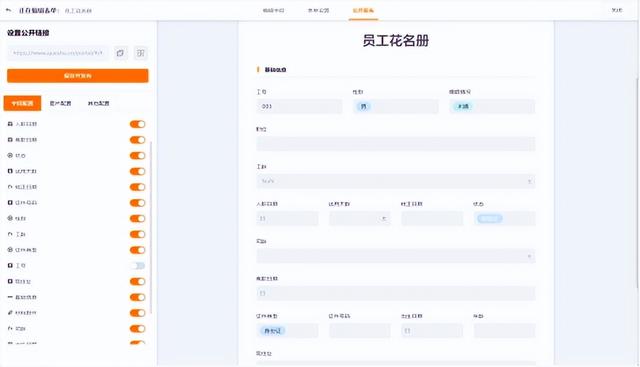This screenshot has height=367, width=640.
Task: Open the 司龄 dropdown arrow in the form
Action: pyautogui.click(x=529, y=256)
